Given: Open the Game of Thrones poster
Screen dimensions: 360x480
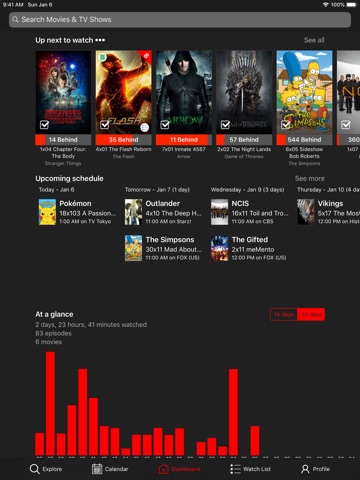Looking at the screenshot, I should pyautogui.click(x=244, y=92).
